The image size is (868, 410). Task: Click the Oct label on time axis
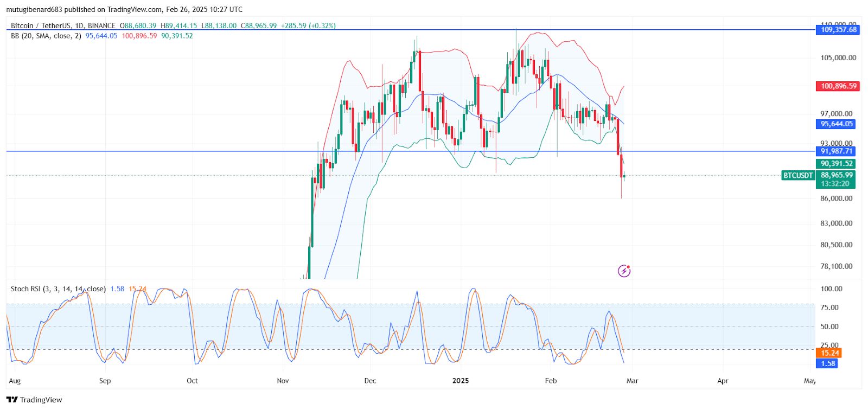[192, 381]
